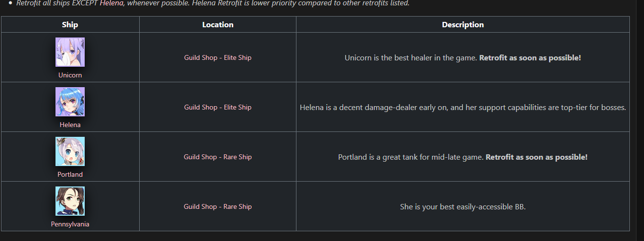Image resolution: width=644 pixels, height=241 pixels.
Task: Select Pennsylvania's Guild Shop - Rare Ship text
Action: (x=218, y=206)
